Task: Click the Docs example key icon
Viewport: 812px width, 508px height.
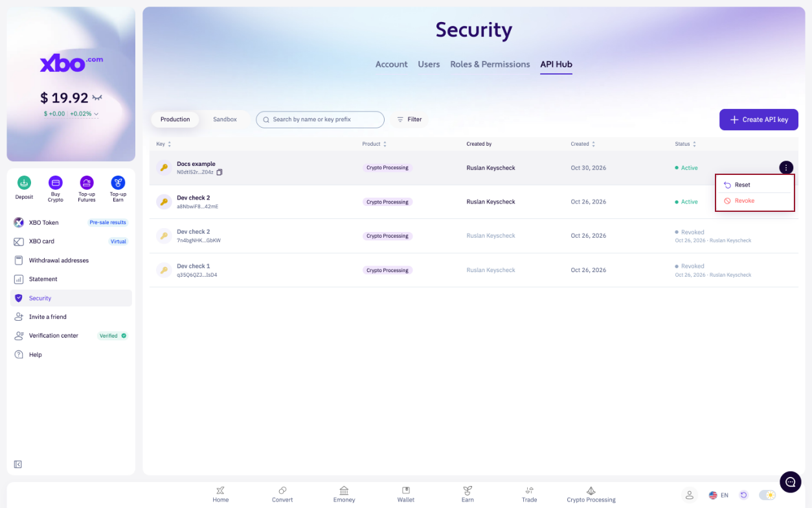Action: point(164,168)
